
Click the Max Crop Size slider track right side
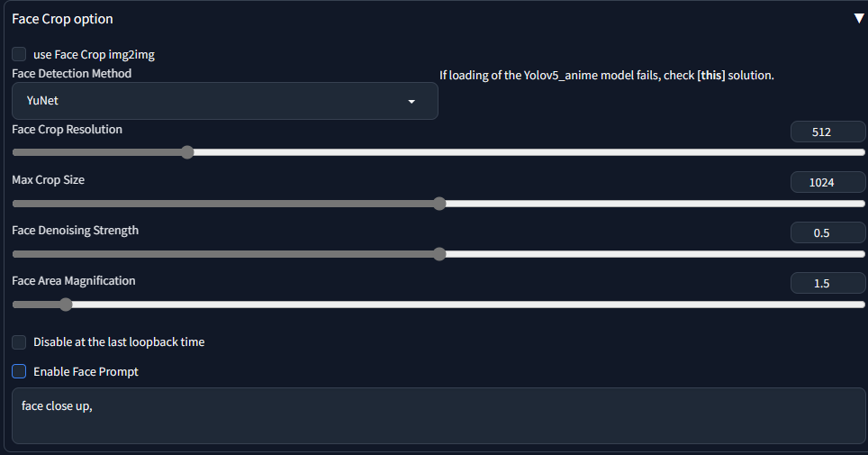coord(655,204)
